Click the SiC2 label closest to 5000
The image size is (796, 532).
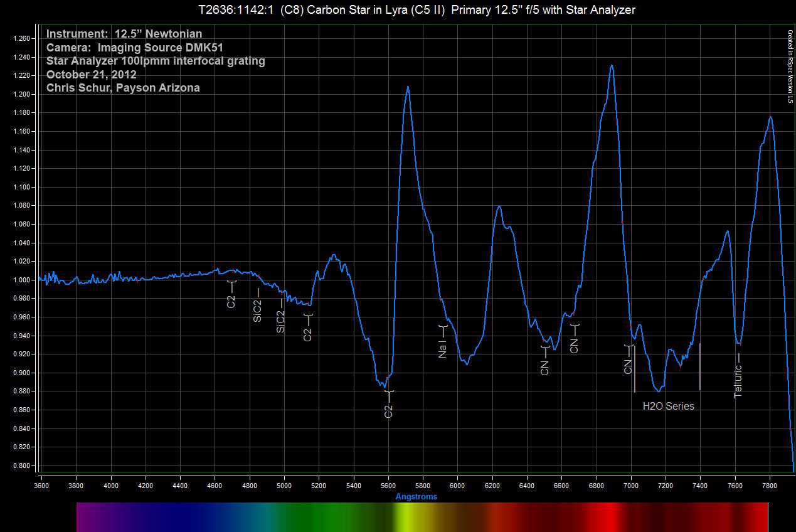pos(281,321)
